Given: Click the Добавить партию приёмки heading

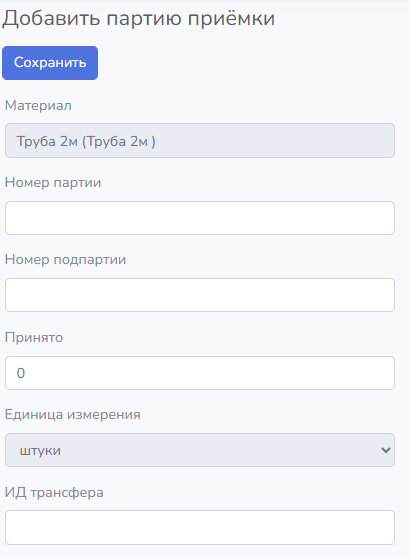Looking at the screenshot, I should click(x=139, y=18).
